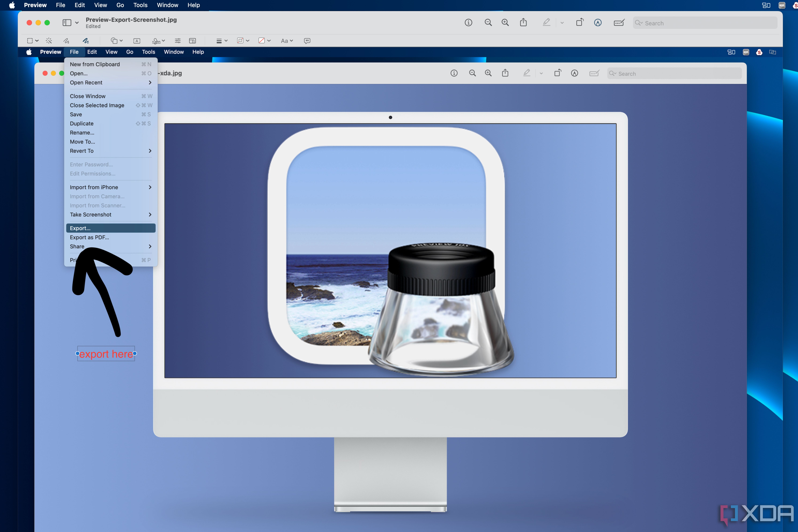This screenshot has width=798, height=532.
Task: Open the Border Color swatch
Action: coord(243,41)
